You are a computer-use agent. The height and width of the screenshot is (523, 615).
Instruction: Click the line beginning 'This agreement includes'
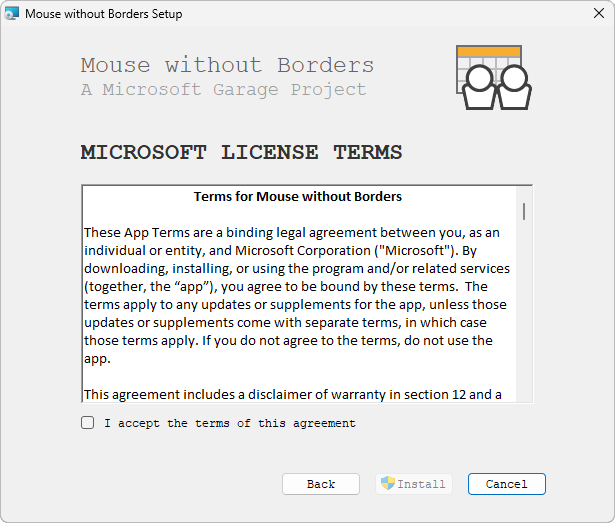click(292, 394)
